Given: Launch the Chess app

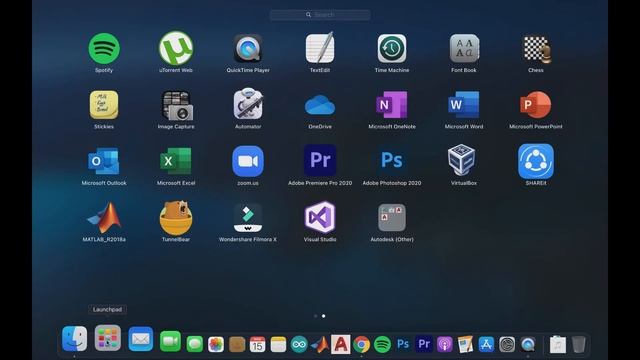Looking at the screenshot, I should pos(536,49).
